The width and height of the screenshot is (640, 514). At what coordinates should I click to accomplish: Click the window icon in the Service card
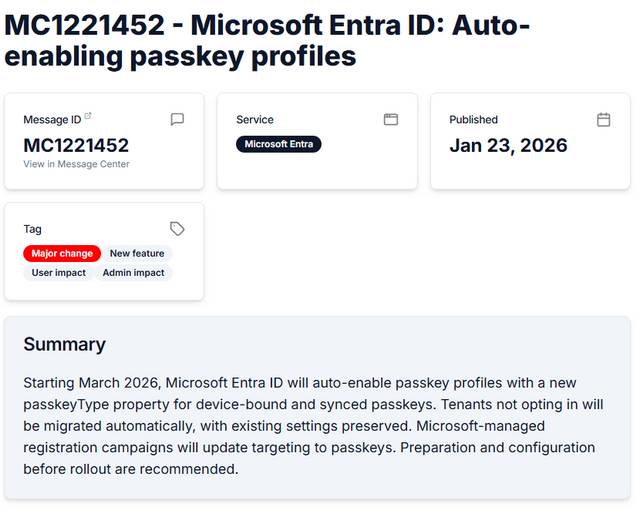point(391,119)
